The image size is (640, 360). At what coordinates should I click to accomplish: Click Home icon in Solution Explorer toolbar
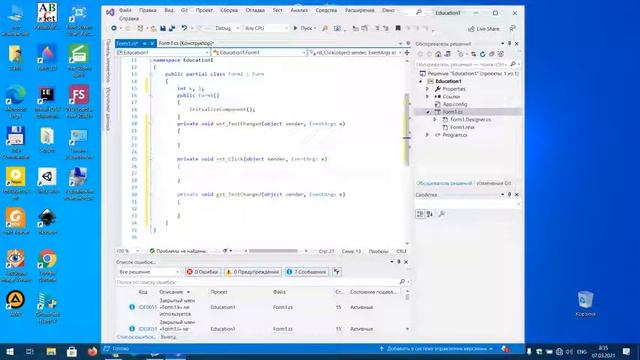coord(438,54)
